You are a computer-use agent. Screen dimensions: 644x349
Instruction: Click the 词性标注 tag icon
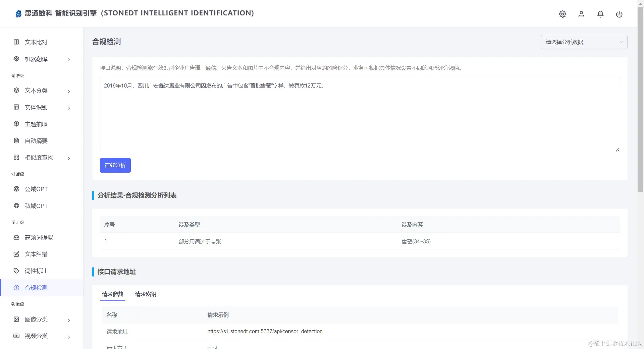tap(16, 271)
